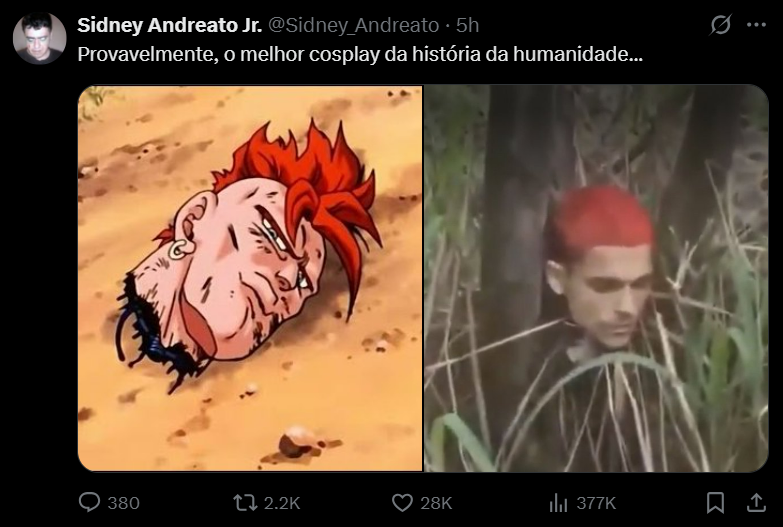Open the three-dot more options menu
The width and height of the screenshot is (783, 527).
click(756, 24)
